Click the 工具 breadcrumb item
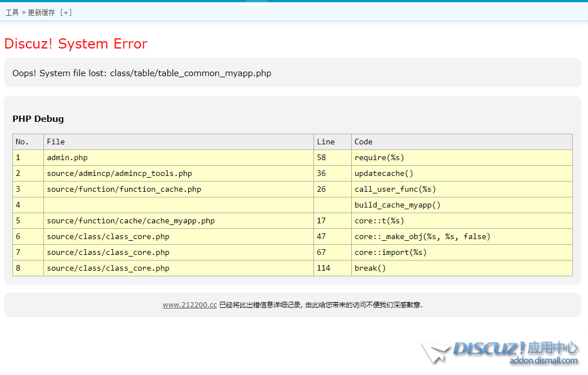The width and height of the screenshot is (588, 375). pos(12,12)
